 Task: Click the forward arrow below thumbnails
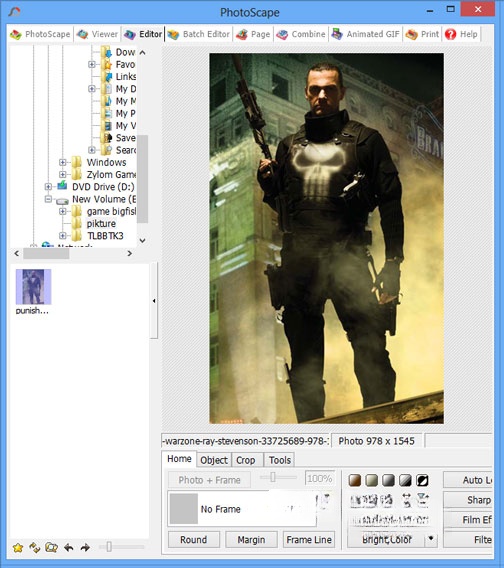pos(85,547)
